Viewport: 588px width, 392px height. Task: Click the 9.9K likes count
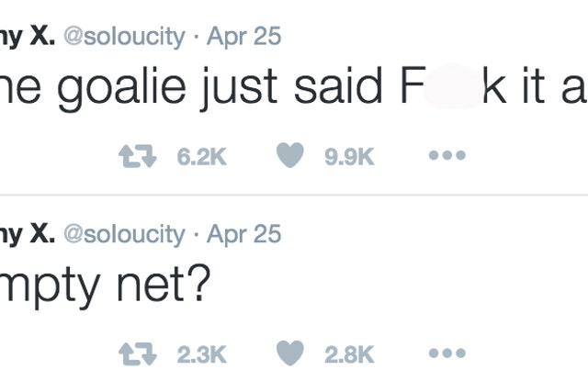point(349,156)
